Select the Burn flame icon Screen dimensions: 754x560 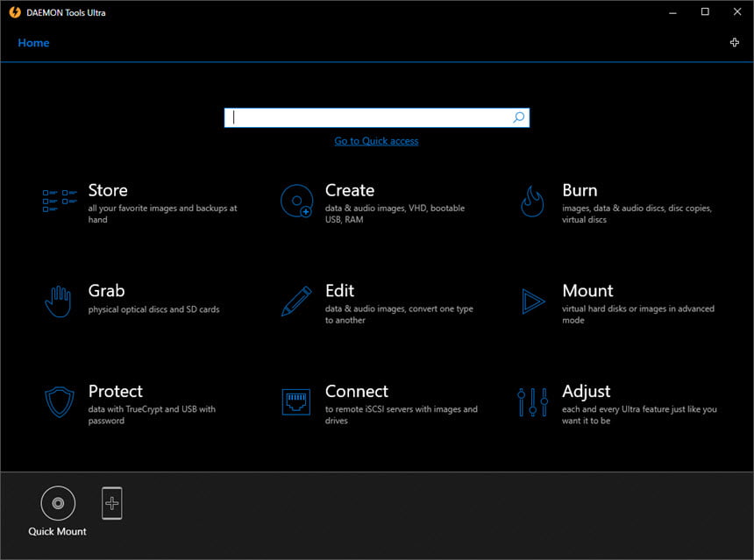tap(532, 202)
